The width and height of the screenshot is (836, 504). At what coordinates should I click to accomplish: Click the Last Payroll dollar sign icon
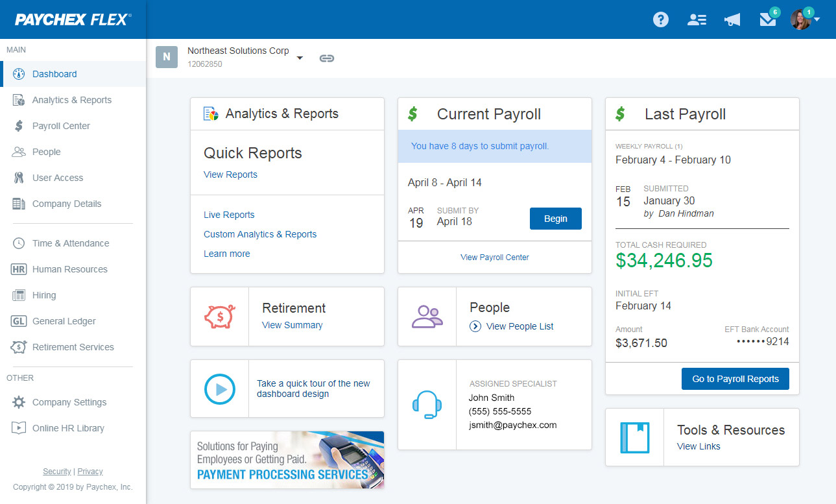click(620, 114)
